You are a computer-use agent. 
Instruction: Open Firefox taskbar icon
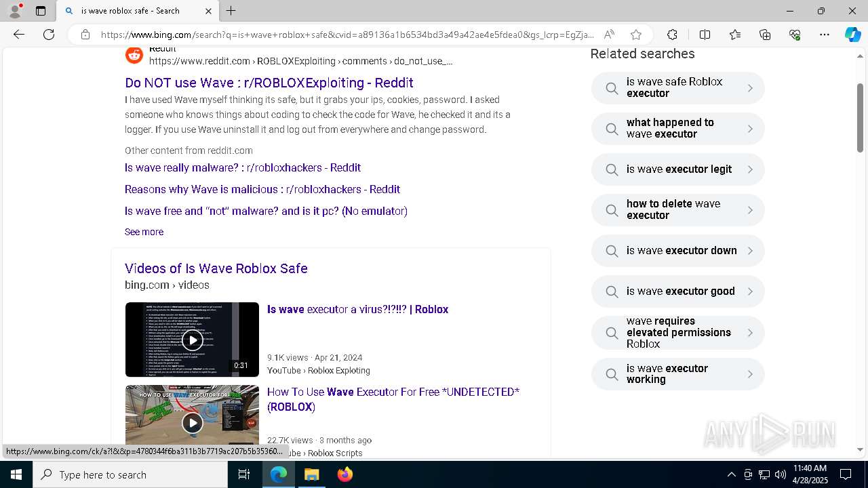coord(344,474)
